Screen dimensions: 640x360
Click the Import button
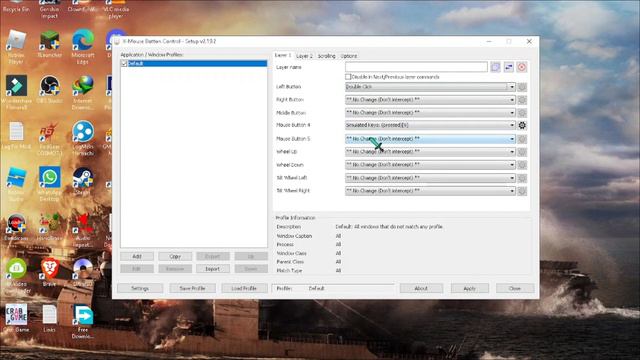[x=212, y=269]
